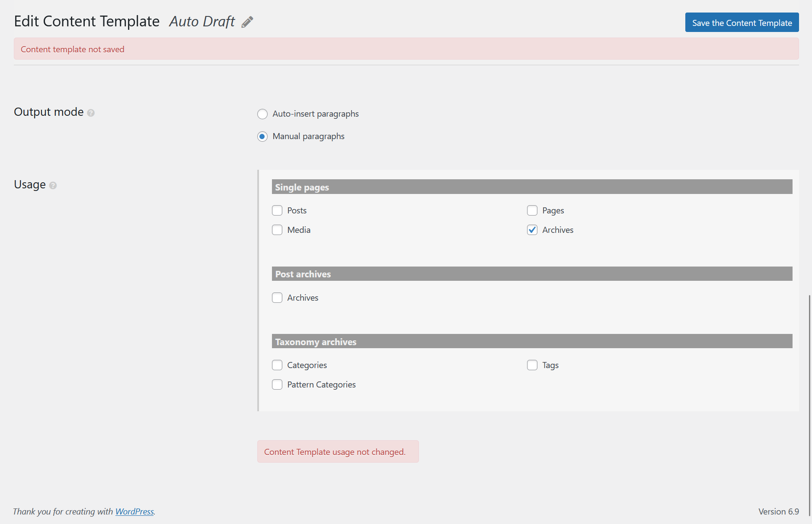Screen dimensions: 812x524
Task: Check the Pages checkbox
Action: tap(532, 210)
